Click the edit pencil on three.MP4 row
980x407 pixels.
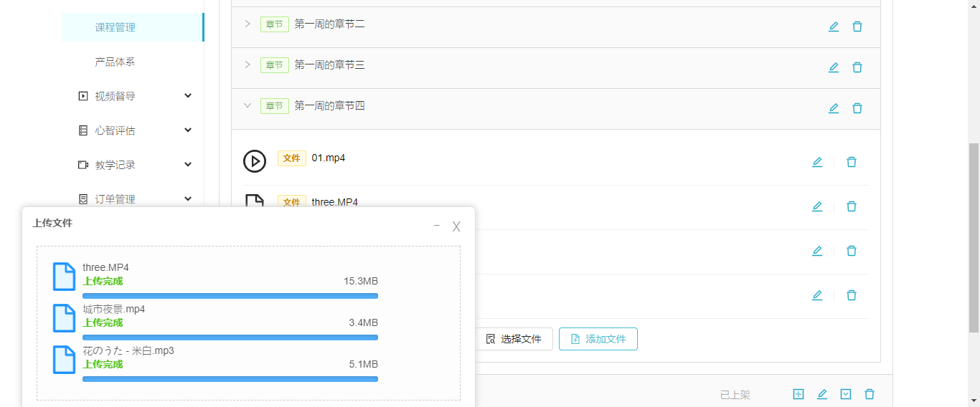(x=817, y=206)
